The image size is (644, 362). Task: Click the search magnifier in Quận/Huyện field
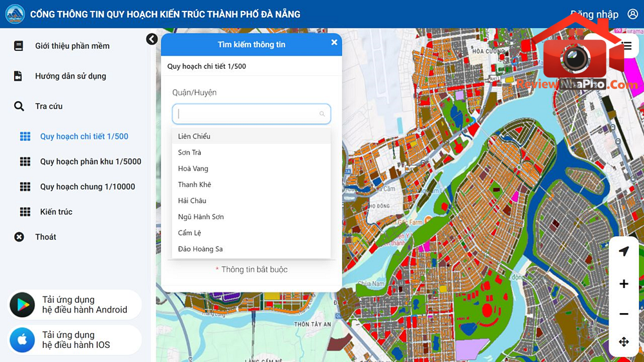[x=322, y=114]
